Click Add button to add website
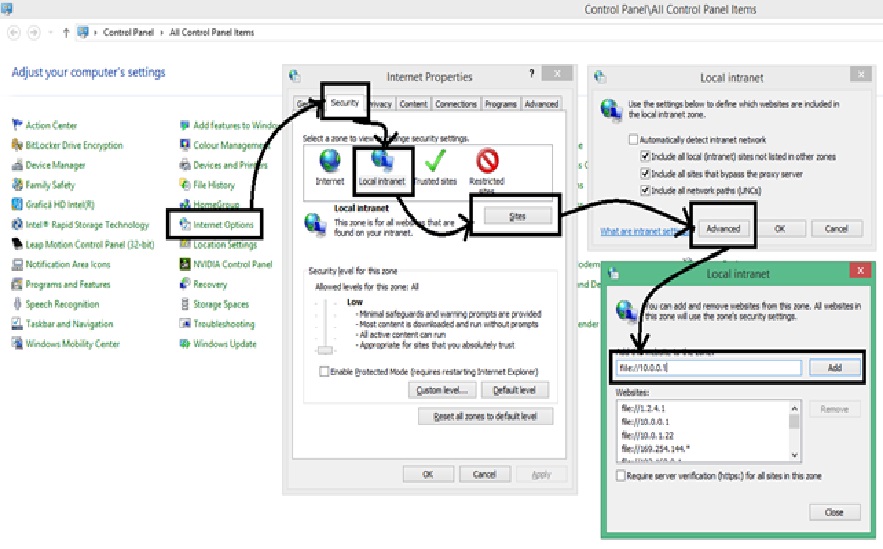Screen dimensions: 883x549 click(835, 368)
